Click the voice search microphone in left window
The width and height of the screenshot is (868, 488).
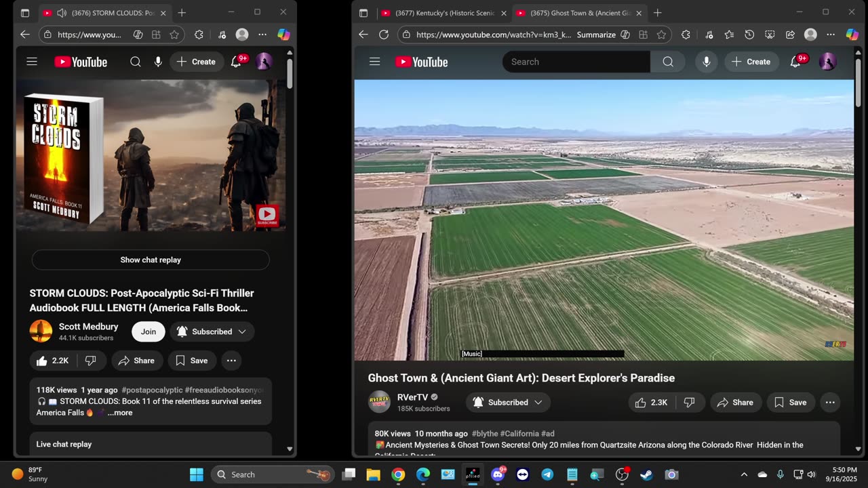158,62
